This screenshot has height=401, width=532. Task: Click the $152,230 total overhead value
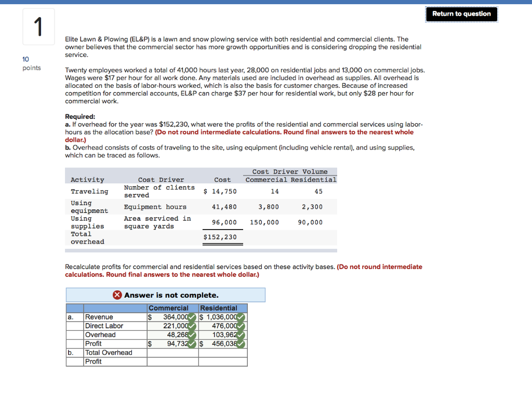220,237
